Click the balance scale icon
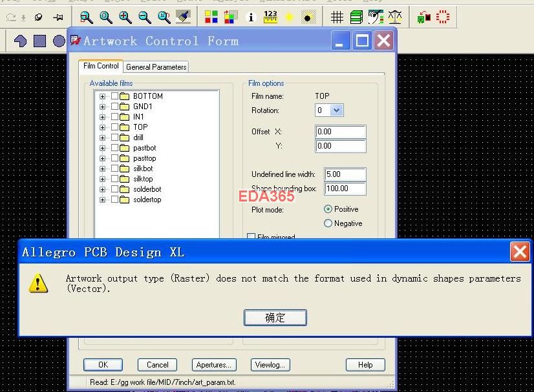534x392 pixels. (x=395, y=17)
